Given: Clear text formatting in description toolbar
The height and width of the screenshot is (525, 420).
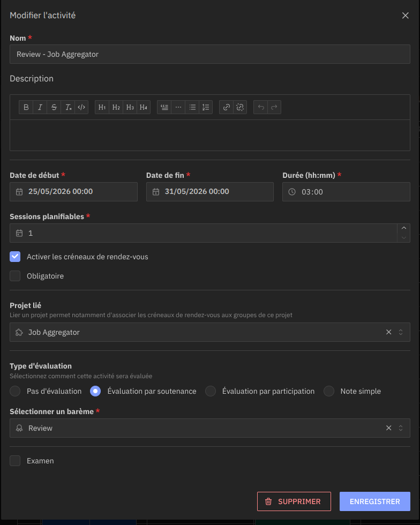Looking at the screenshot, I should [68, 107].
